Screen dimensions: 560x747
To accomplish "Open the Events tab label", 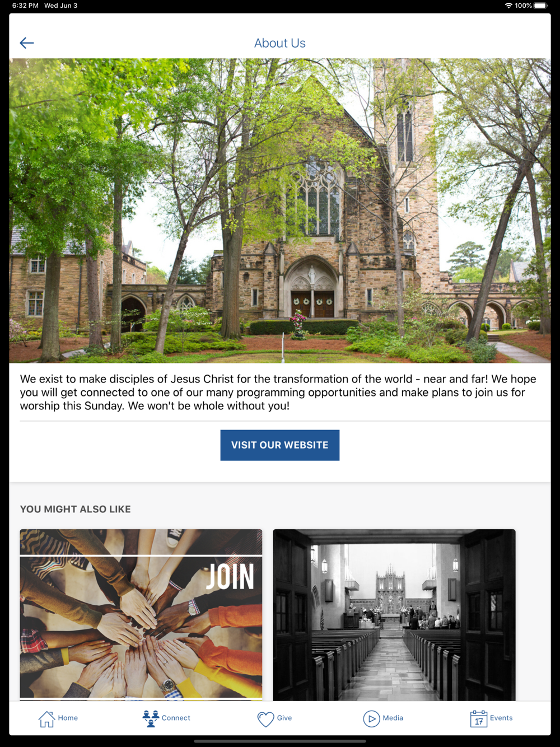I will coord(501,718).
